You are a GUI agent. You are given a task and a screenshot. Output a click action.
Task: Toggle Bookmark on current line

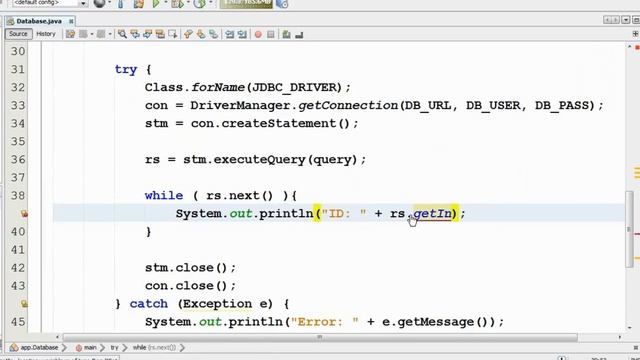[x=213, y=34]
